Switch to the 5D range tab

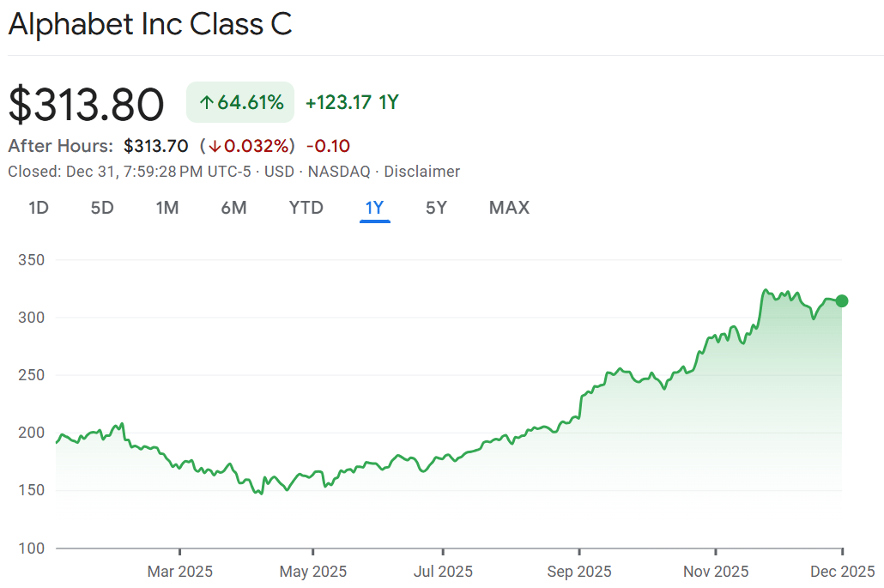(102, 208)
